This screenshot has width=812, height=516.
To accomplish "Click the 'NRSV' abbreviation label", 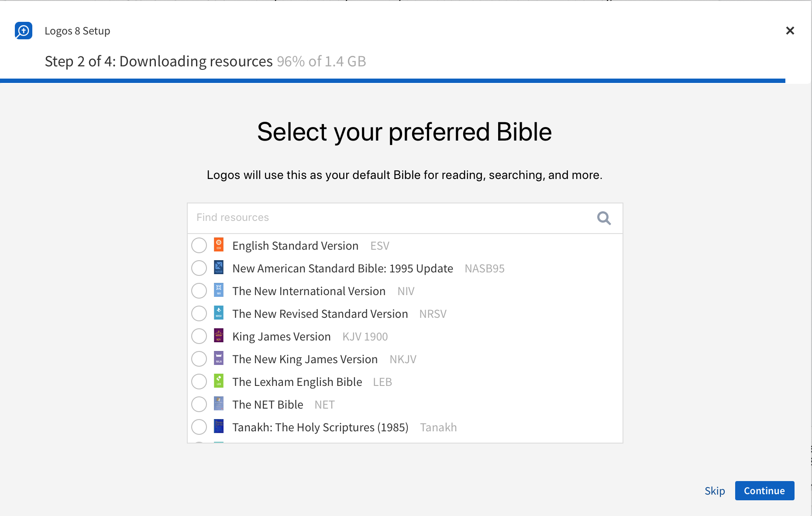I will pyautogui.click(x=433, y=314).
